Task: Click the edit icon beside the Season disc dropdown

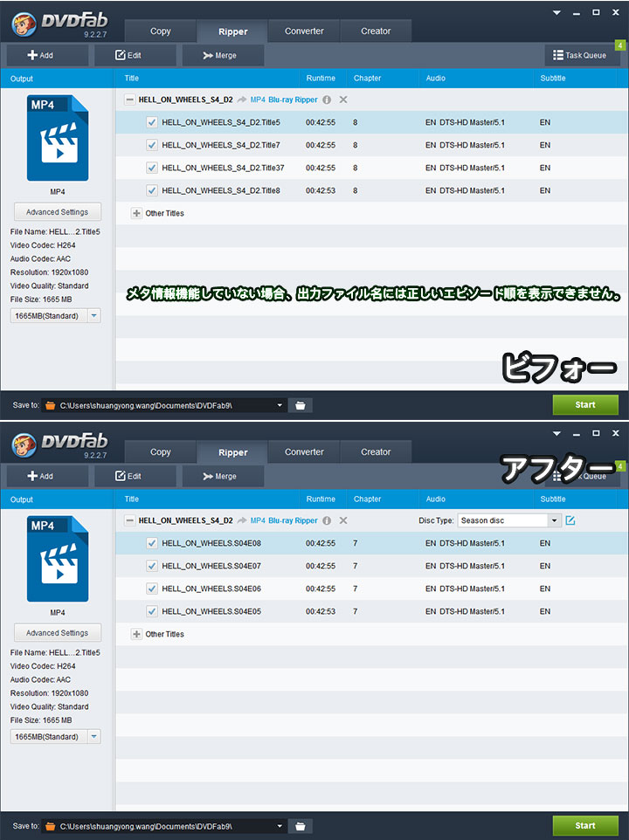Action: pyautogui.click(x=570, y=520)
